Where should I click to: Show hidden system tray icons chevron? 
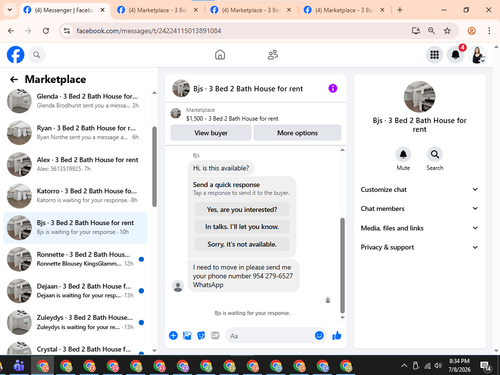[x=404, y=366]
